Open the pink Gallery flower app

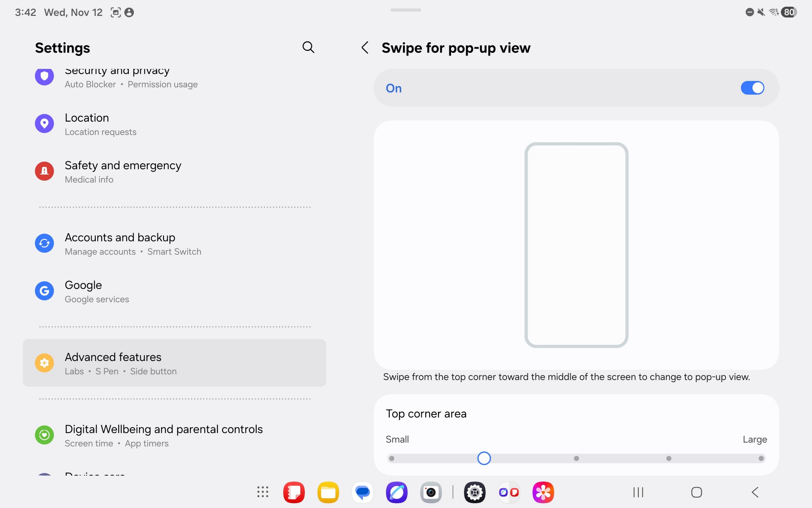click(x=543, y=492)
